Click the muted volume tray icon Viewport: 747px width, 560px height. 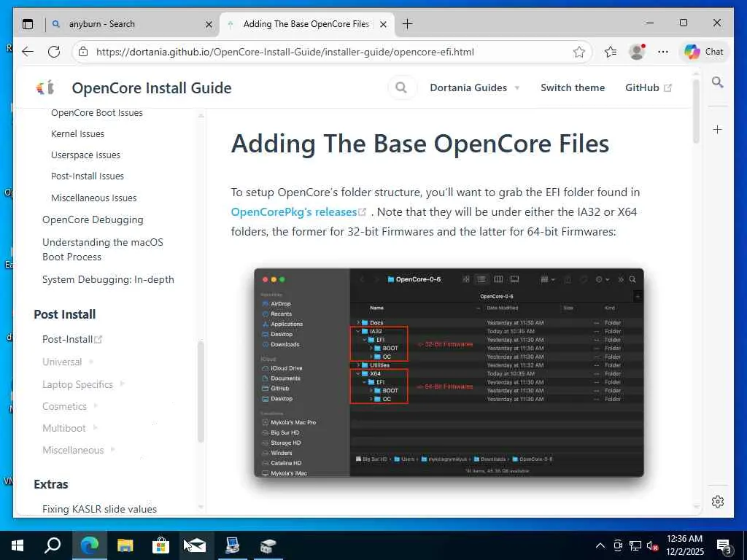pos(653,545)
